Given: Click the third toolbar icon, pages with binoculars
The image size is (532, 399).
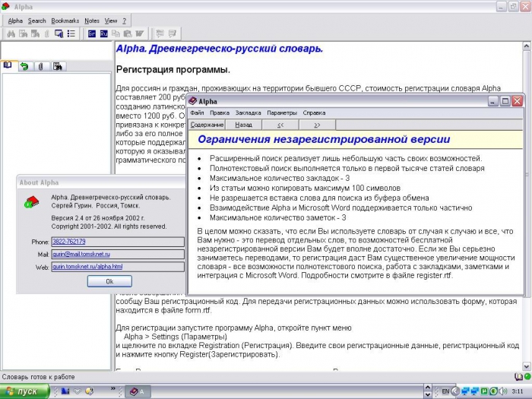Looking at the screenshot, I should click(35, 33).
